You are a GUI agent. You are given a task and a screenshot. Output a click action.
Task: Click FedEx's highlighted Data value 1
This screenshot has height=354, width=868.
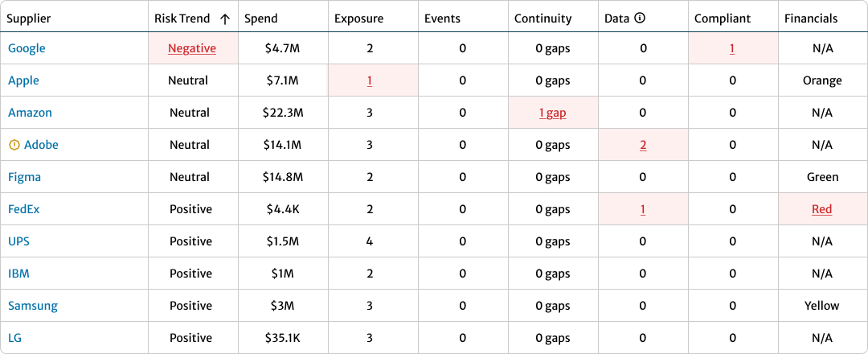(643, 209)
